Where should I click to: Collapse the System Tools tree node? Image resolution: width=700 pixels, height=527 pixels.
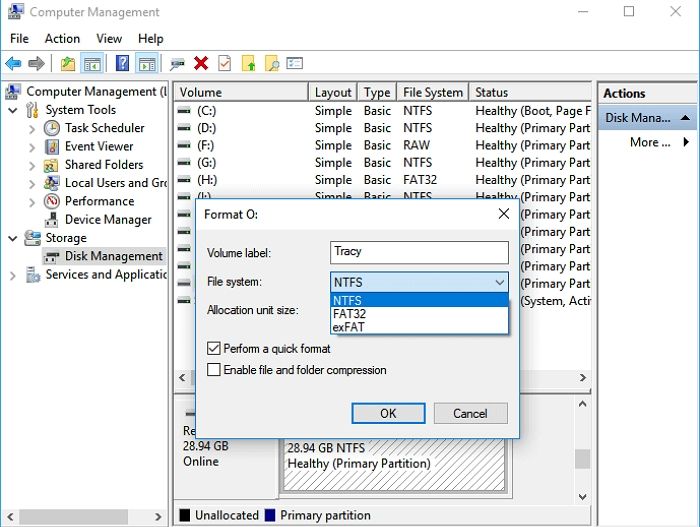pyautogui.click(x=12, y=110)
